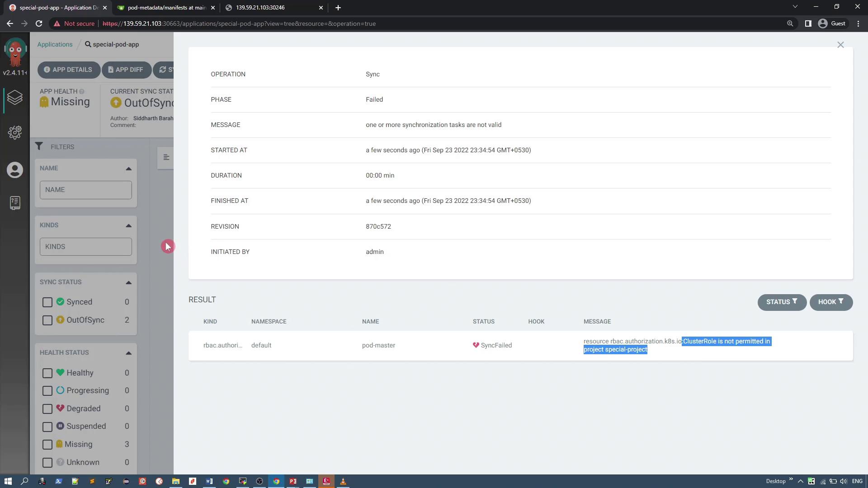Click the APP DIFF button
The width and height of the screenshot is (868, 488).
tap(126, 70)
